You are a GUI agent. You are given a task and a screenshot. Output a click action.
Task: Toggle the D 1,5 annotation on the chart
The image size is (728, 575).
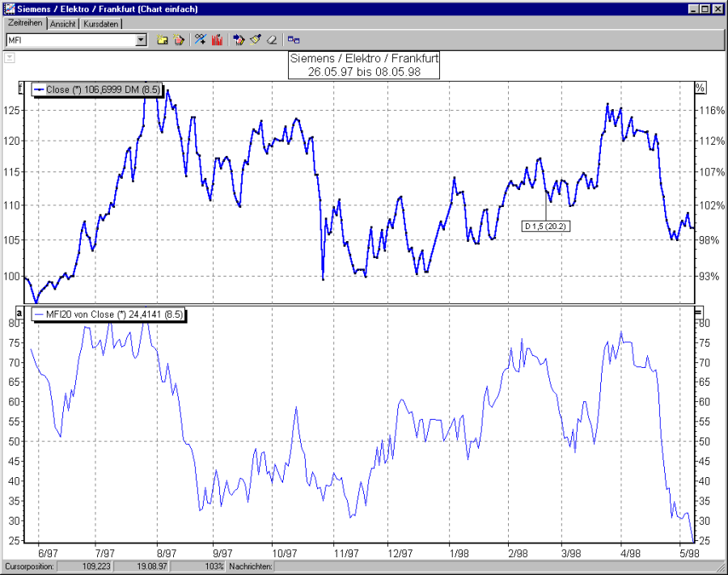(x=545, y=226)
